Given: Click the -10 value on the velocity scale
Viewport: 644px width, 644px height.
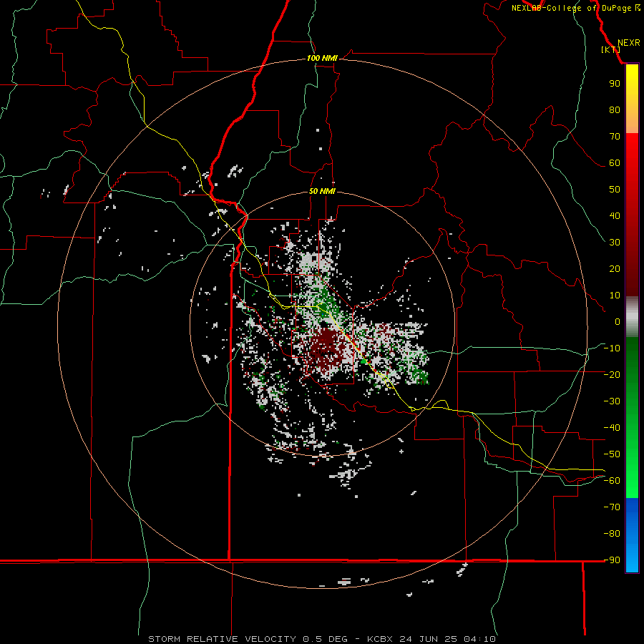Looking at the screenshot, I should point(612,348).
